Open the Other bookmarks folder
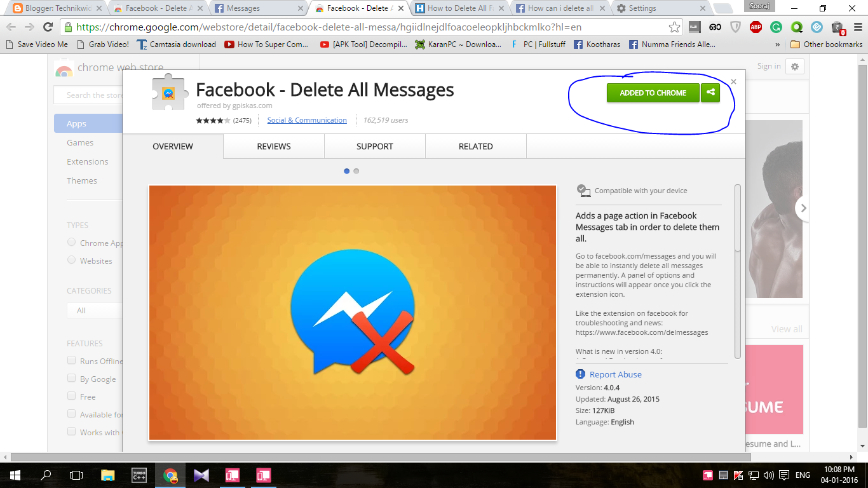The width and height of the screenshot is (868, 488). coord(826,44)
